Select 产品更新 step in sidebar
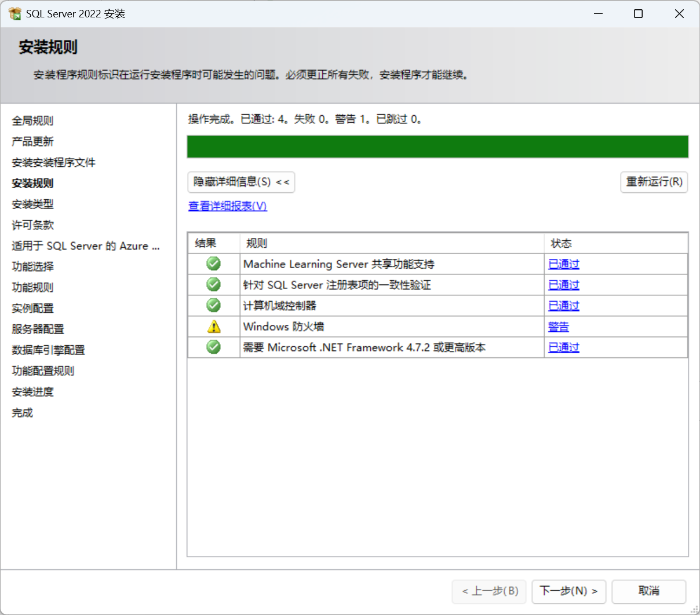This screenshot has width=700, height=615. coord(32,141)
